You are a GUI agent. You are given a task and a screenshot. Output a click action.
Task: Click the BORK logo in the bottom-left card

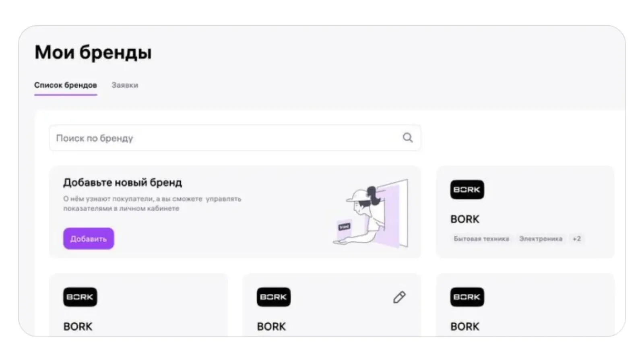(x=80, y=297)
